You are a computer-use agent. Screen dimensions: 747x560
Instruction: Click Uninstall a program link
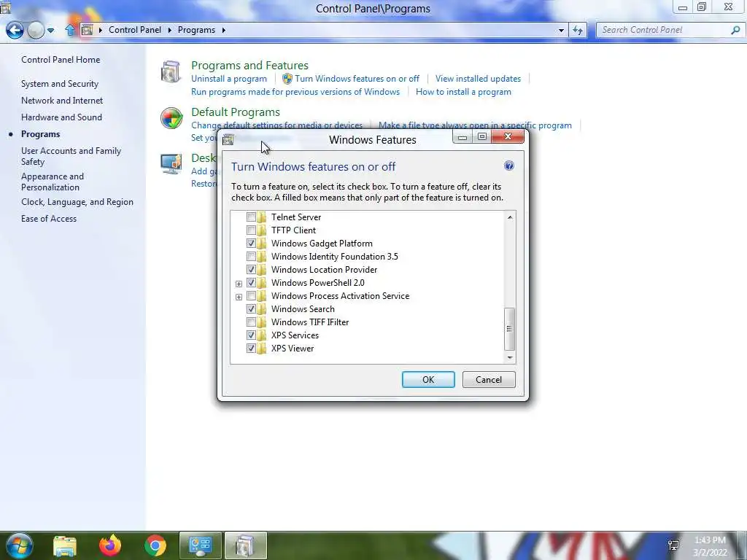(x=229, y=79)
